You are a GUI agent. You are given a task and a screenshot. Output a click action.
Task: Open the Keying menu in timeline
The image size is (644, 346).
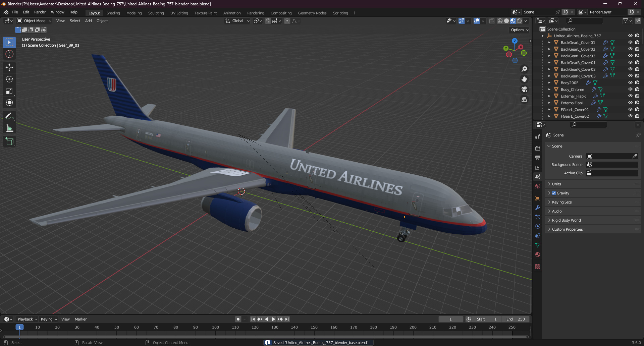tap(49, 319)
